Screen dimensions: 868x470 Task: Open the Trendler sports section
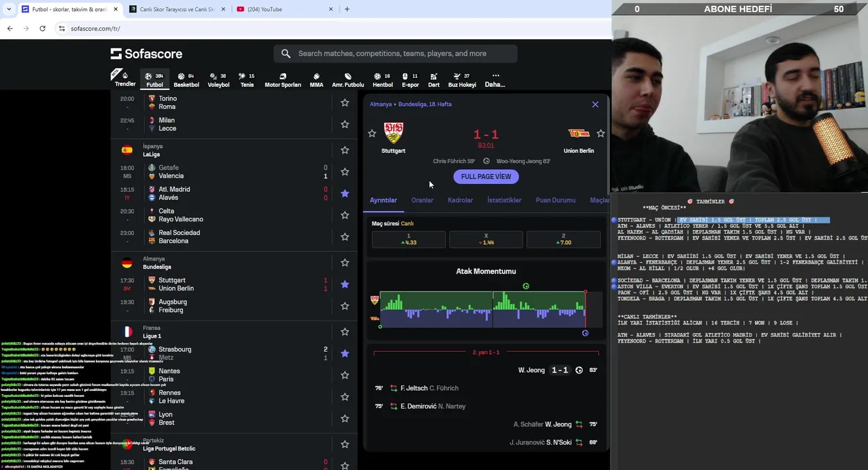(x=125, y=79)
